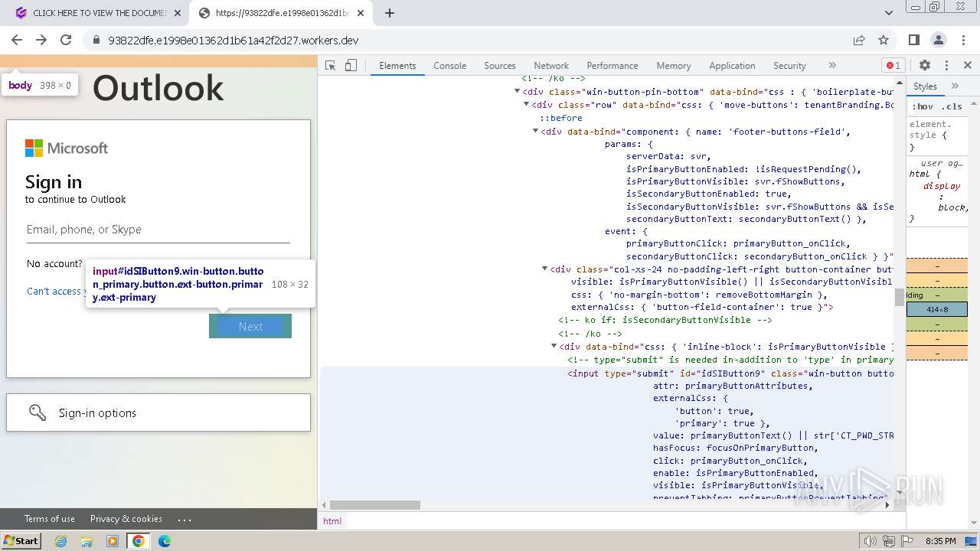Viewport: 980px width, 551px height.
Task: Click the Elements vertical scrollbar thumb
Action: point(900,298)
